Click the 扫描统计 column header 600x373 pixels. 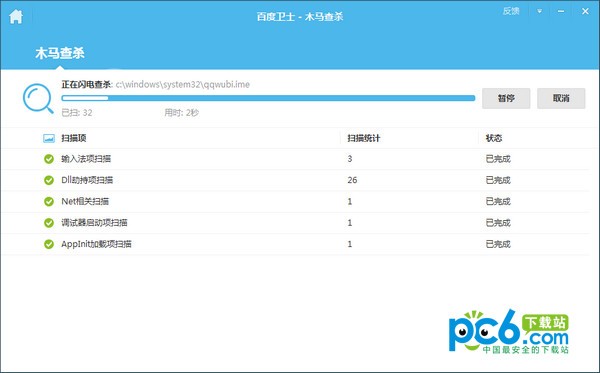pyautogui.click(x=364, y=138)
